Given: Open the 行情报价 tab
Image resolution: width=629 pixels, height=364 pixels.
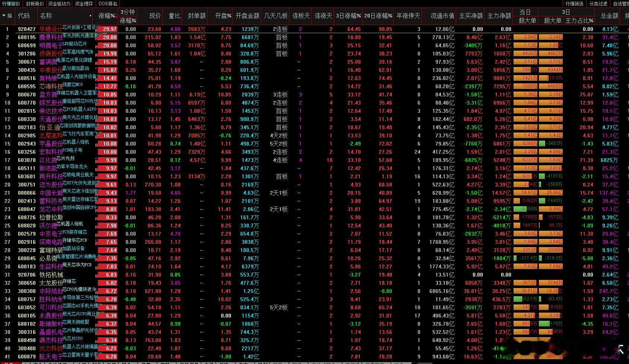Looking at the screenshot, I should pyautogui.click(x=11, y=4).
